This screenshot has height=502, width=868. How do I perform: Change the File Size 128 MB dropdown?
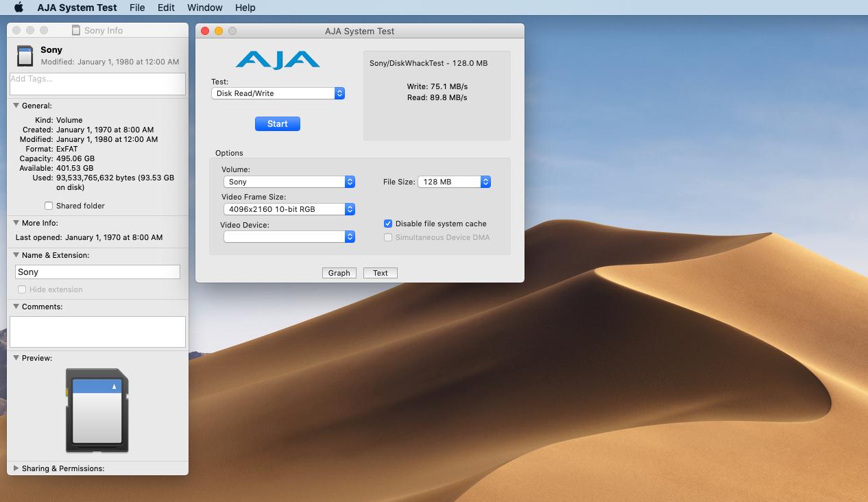[454, 182]
